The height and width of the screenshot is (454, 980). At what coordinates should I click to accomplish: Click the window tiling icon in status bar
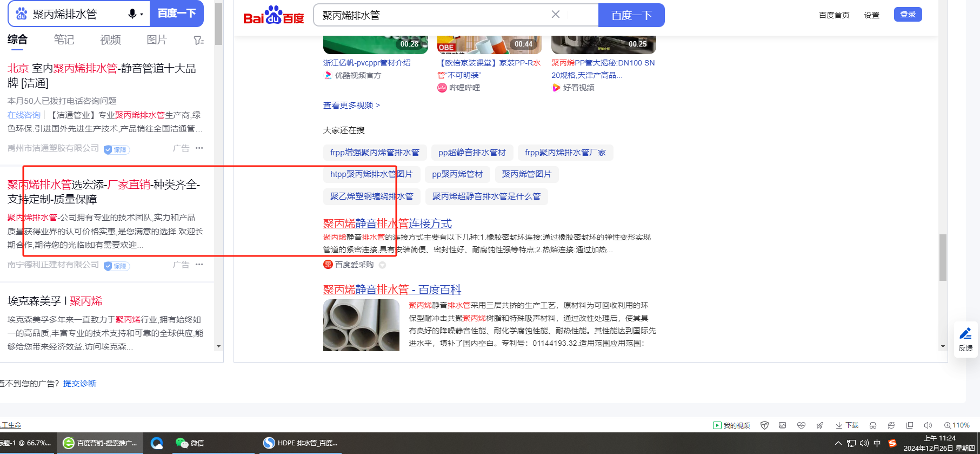(910, 425)
